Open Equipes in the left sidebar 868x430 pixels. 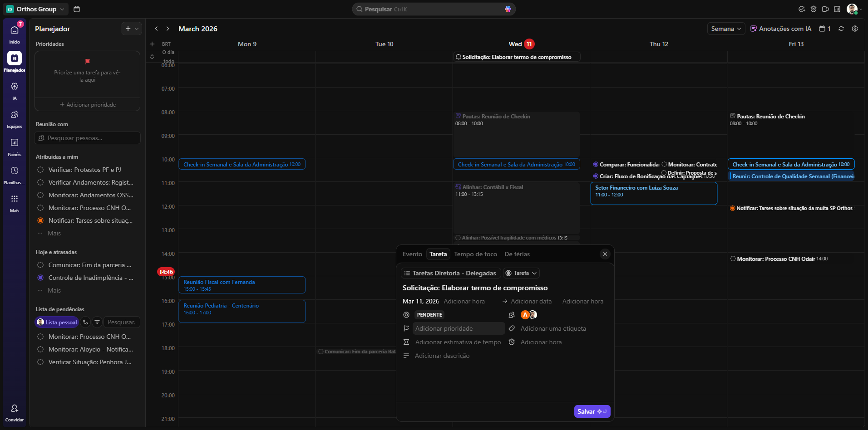(x=15, y=115)
